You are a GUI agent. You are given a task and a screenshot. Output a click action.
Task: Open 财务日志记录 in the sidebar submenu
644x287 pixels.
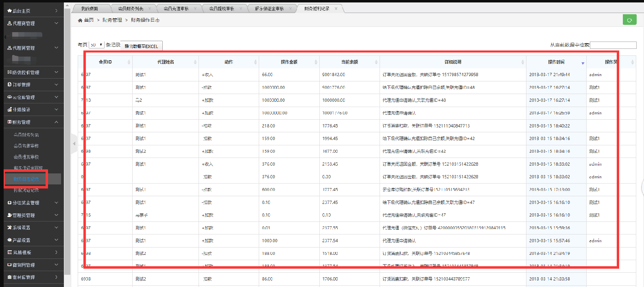pyautogui.click(x=26, y=179)
